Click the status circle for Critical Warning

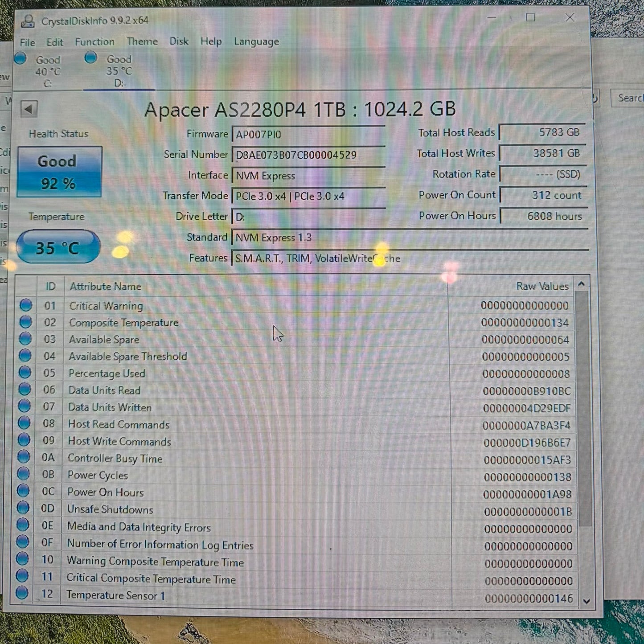(26, 305)
